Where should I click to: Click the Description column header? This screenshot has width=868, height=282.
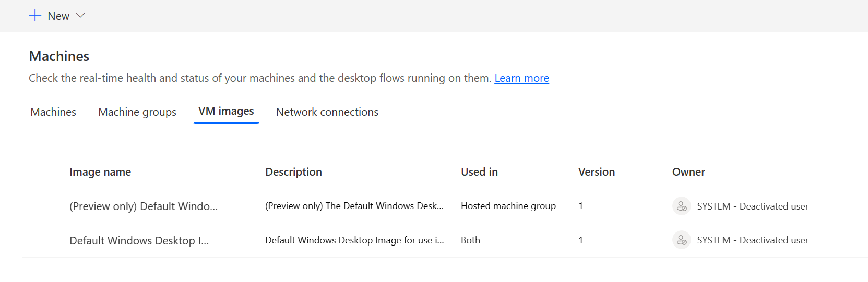[293, 172]
